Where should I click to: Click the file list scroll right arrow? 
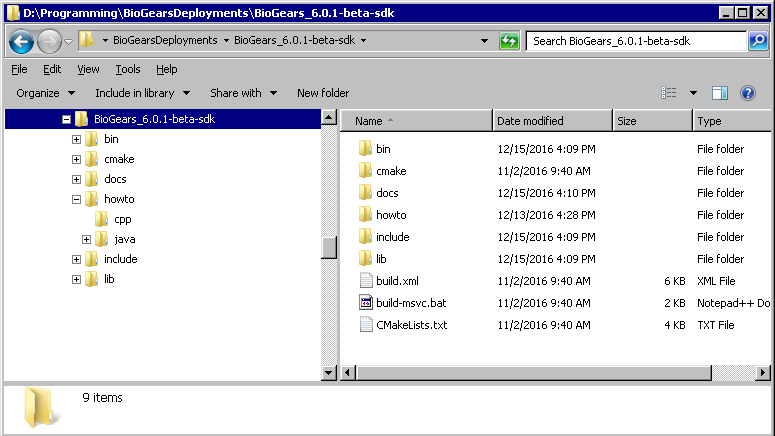[x=763, y=372]
